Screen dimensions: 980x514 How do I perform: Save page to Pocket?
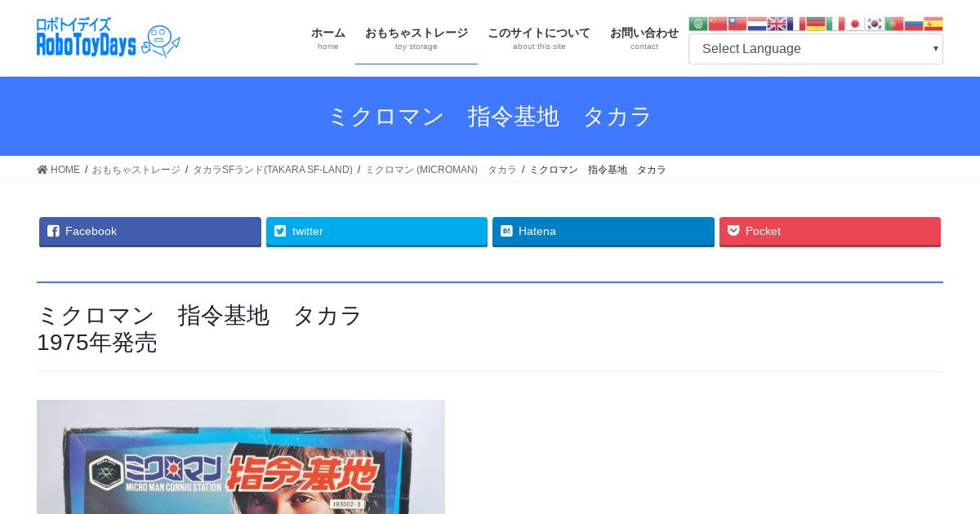[x=830, y=232]
